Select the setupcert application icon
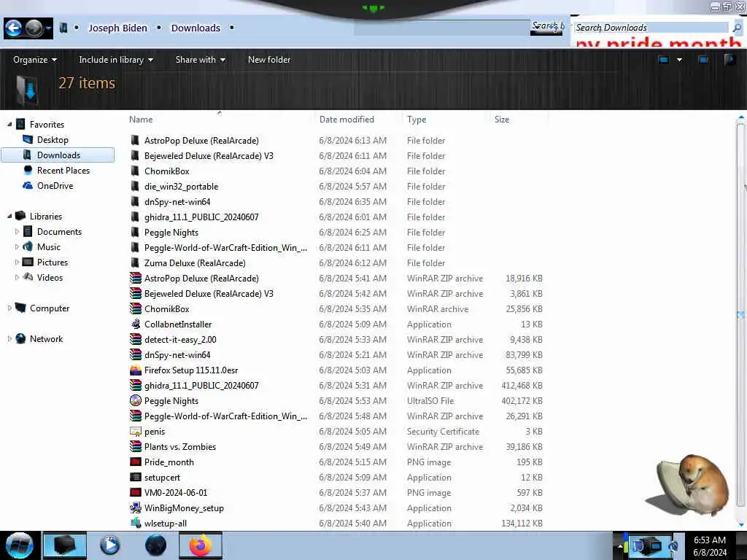The width and height of the screenshot is (747, 560). click(x=135, y=477)
